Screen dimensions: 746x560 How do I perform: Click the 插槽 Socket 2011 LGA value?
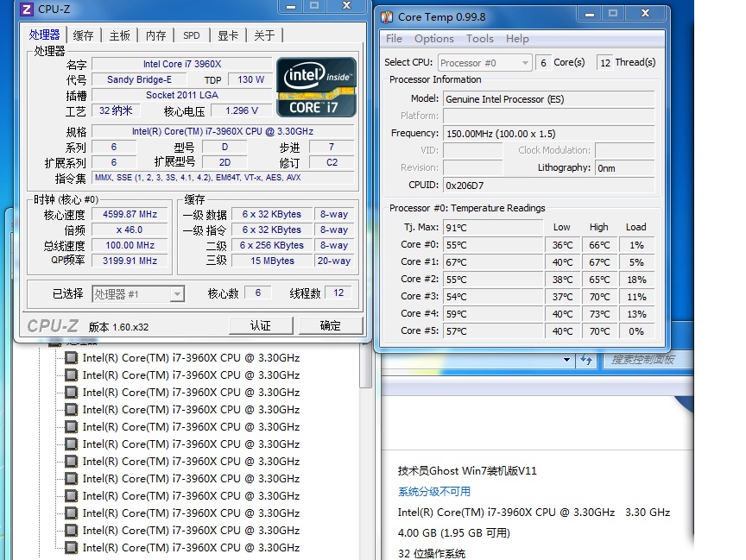(181, 95)
